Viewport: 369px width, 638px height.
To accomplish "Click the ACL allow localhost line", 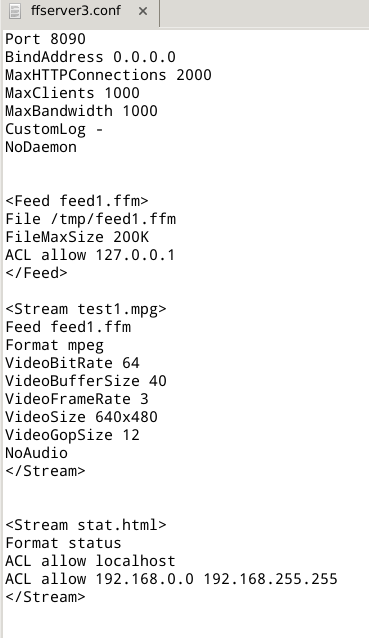I will coord(90,561).
